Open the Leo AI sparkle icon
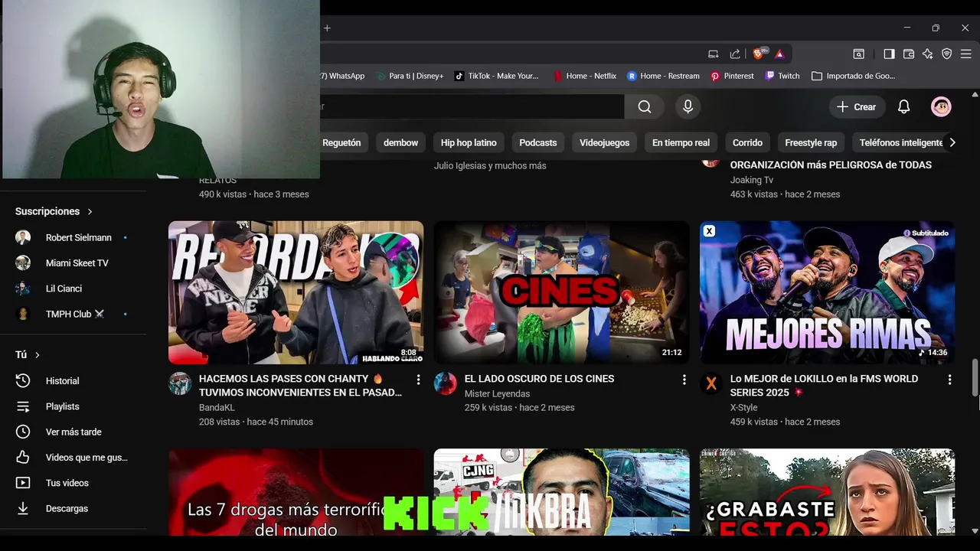Viewport: 980px width, 551px height. pyautogui.click(x=928, y=54)
